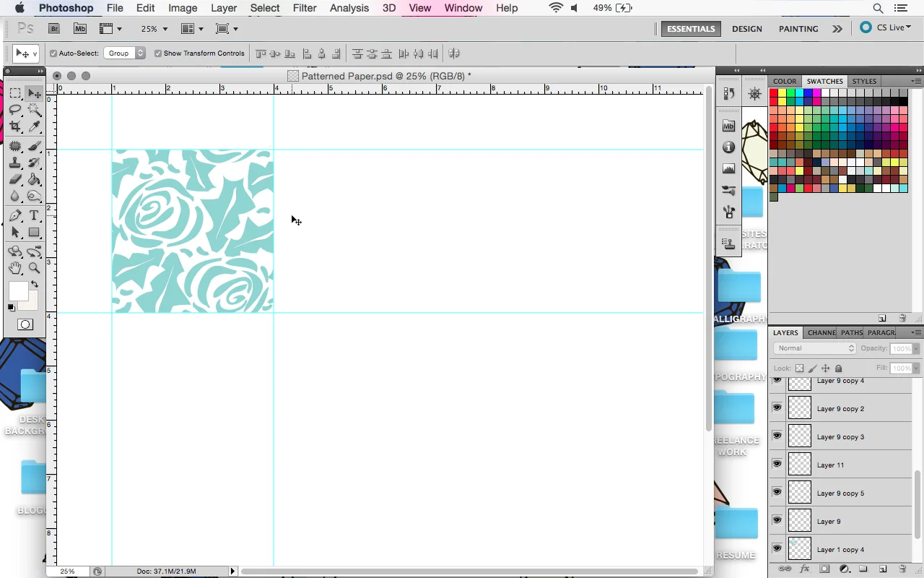Screen dimensions: 924x578
Task: Toggle the Auto-Select checkbox
Action: click(x=53, y=53)
